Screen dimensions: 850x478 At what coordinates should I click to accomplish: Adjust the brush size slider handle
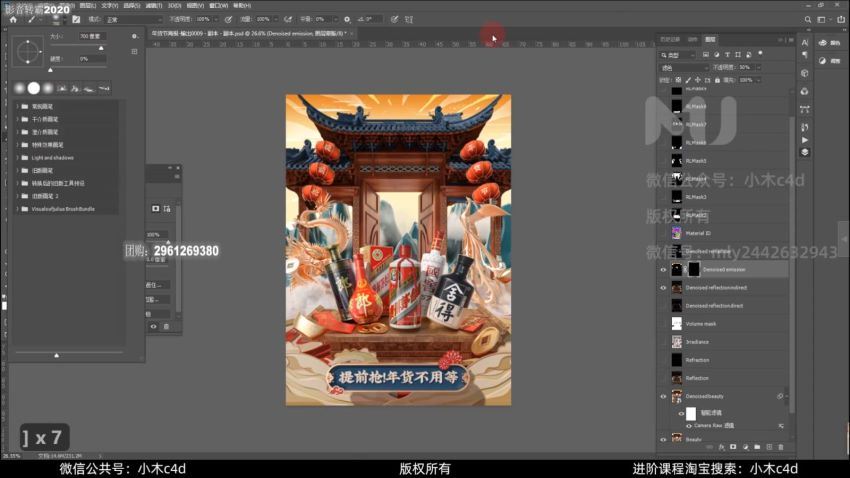(101, 48)
